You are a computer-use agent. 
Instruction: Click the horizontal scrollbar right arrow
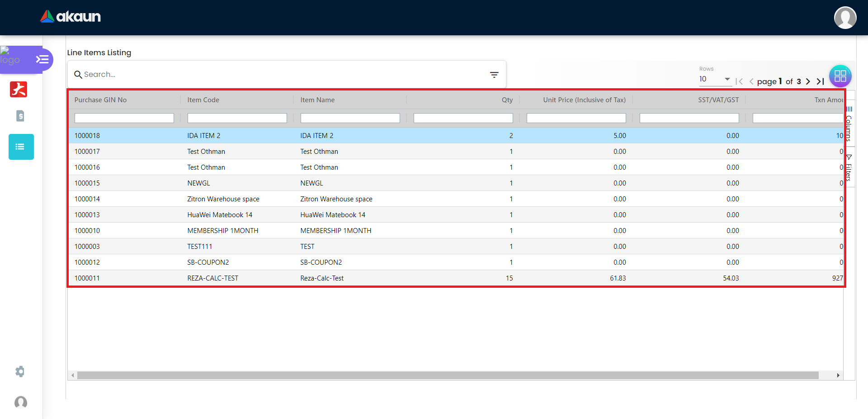click(838, 376)
